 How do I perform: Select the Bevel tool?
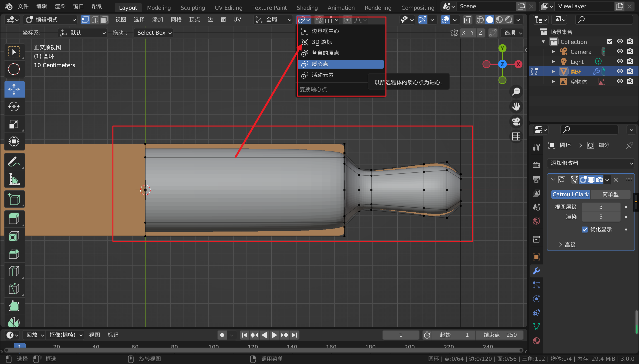click(14, 254)
